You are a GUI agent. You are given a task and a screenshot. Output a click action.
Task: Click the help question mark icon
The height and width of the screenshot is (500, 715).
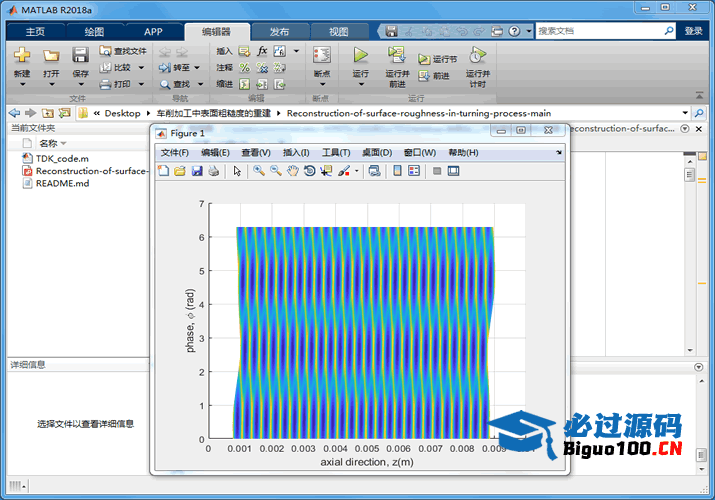(x=514, y=31)
